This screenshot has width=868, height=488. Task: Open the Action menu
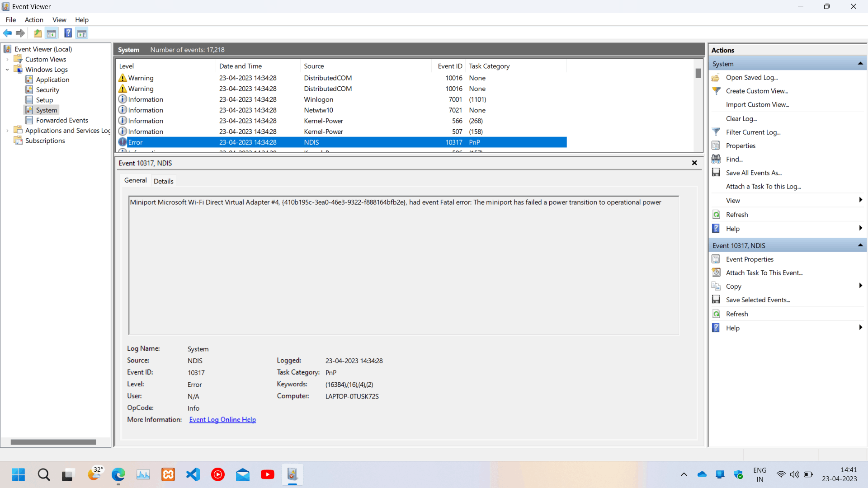(34, 19)
